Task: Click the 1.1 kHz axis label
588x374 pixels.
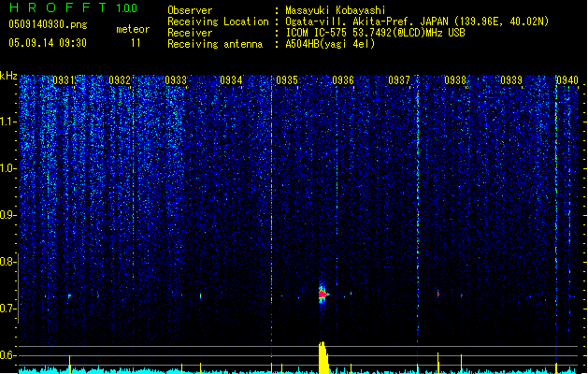Action: 8,122
